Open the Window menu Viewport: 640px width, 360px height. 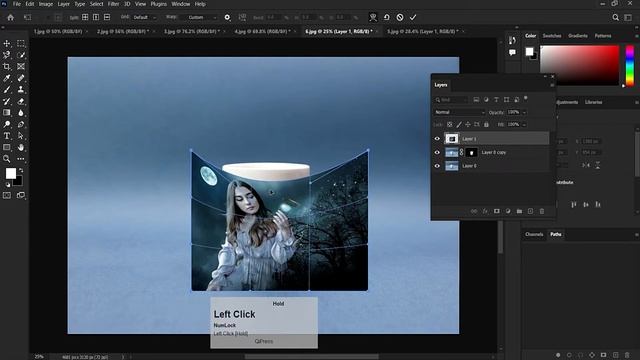(180, 4)
